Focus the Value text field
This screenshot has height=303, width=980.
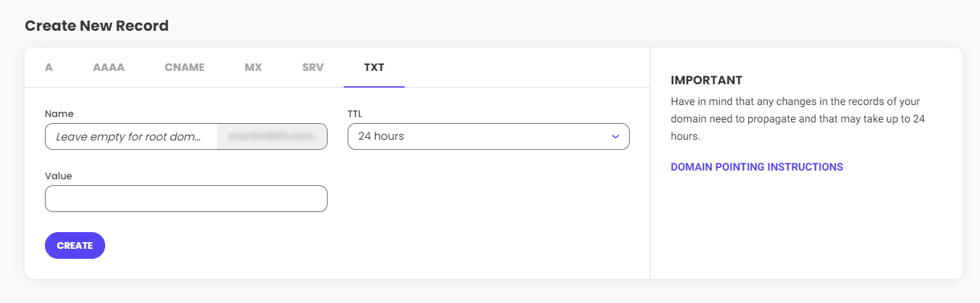186,199
